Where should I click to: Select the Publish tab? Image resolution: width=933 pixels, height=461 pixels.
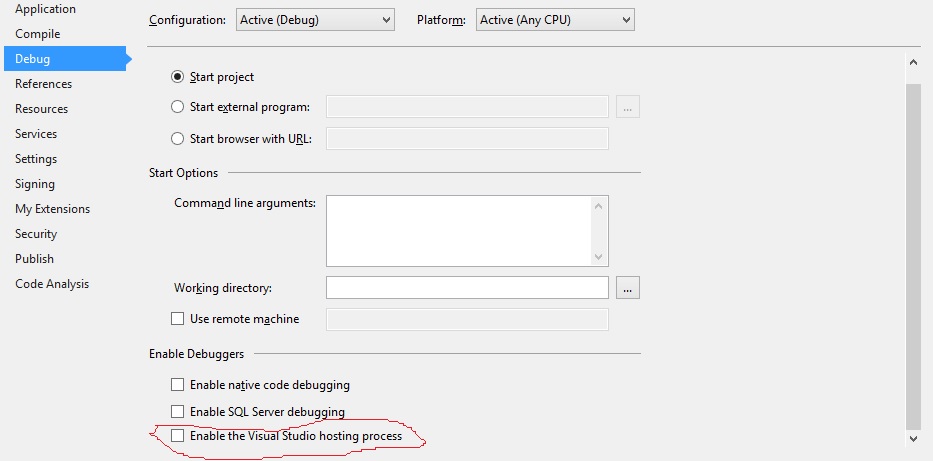coord(35,259)
